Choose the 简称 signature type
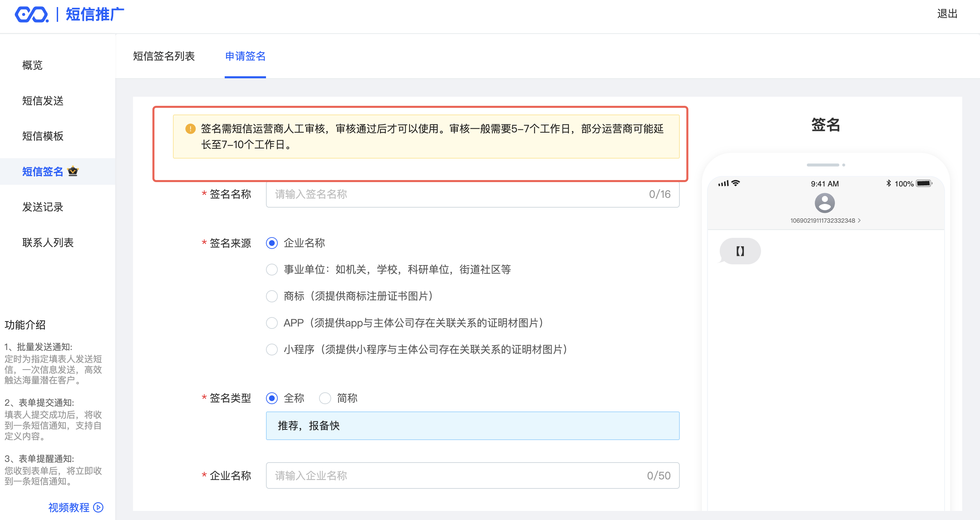 tap(325, 398)
